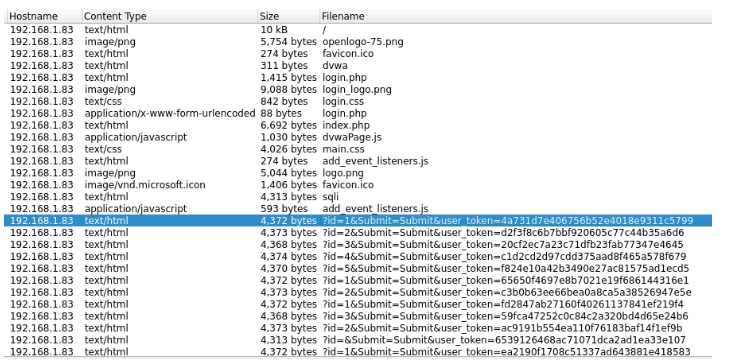Select the openlogo-75.png file entry
Viewport: 732px width, 362px height.
click(358, 42)
